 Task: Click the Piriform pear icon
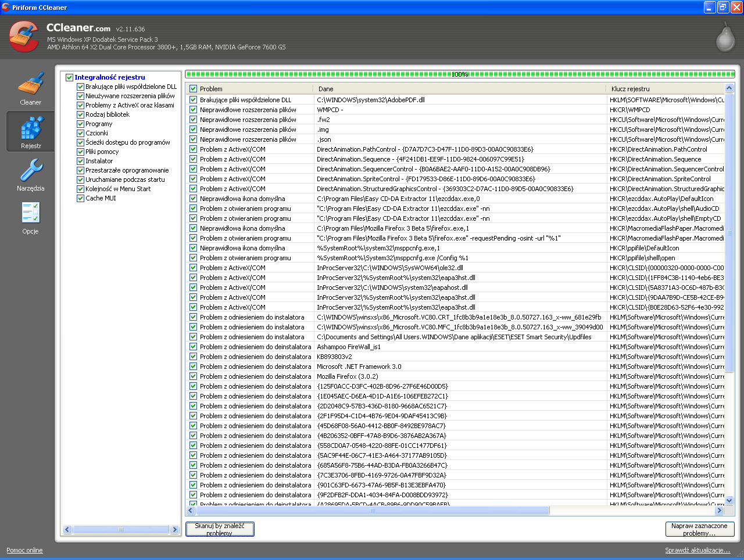click(x=725, y=37)
